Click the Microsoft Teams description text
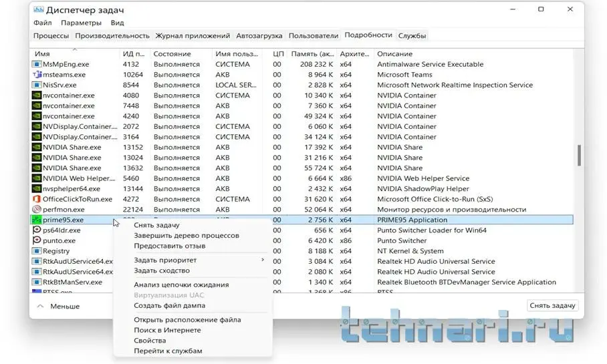Screen dimensions: 607x364 [x=404, y=75]
